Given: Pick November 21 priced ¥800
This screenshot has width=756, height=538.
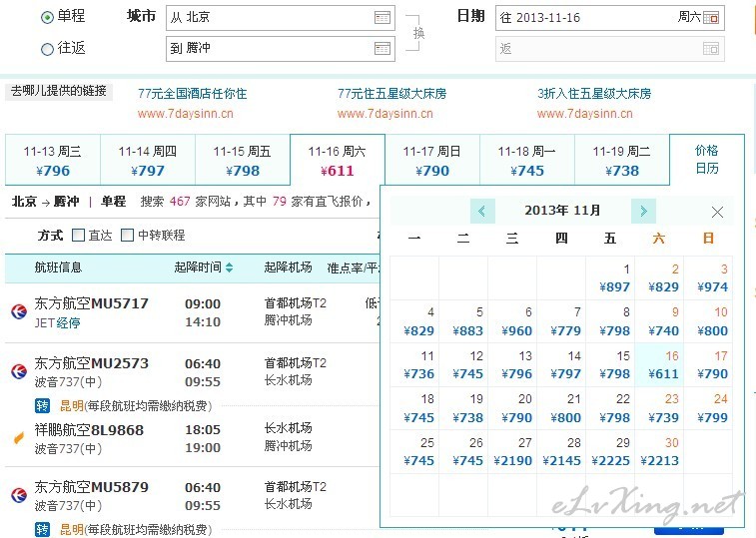Looking at the screenshot, I should 561,409.
